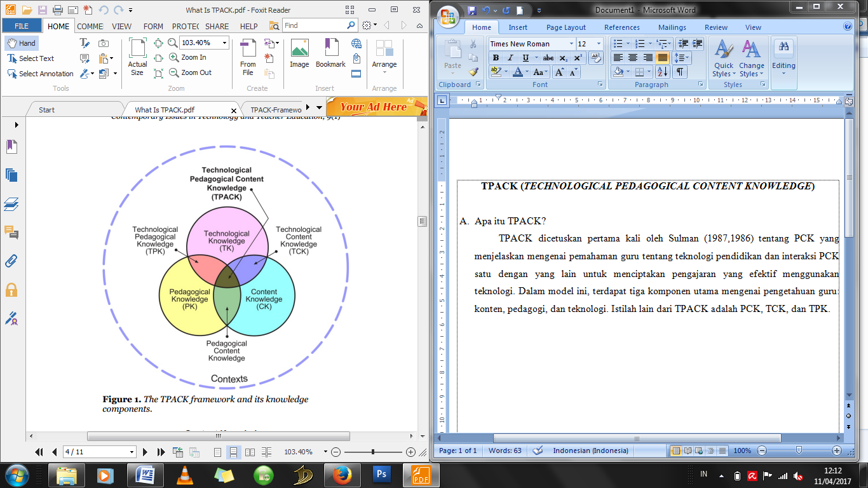Image resolution: width=868 pixels, height=488 pixels.
Task: Open the FILE menu in Foxit
Action: pyautogui.click(x=22, y=26)
